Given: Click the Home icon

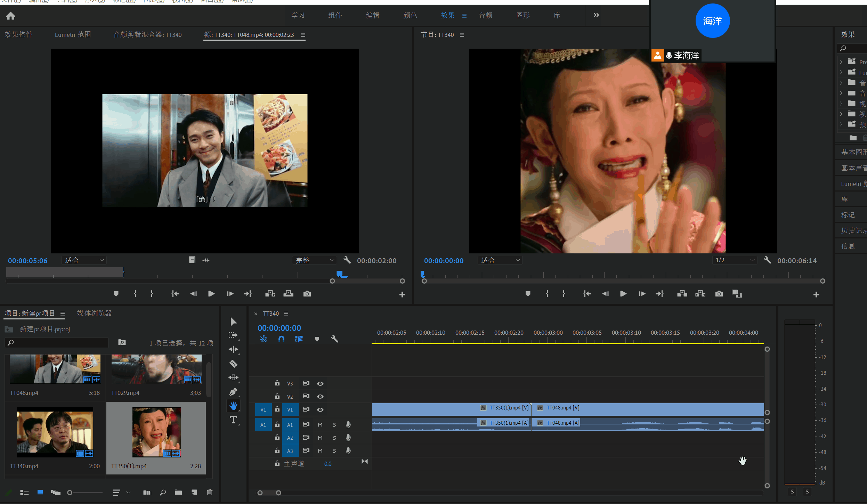Looking at the screenshot, I should click(x=11, y=16).
